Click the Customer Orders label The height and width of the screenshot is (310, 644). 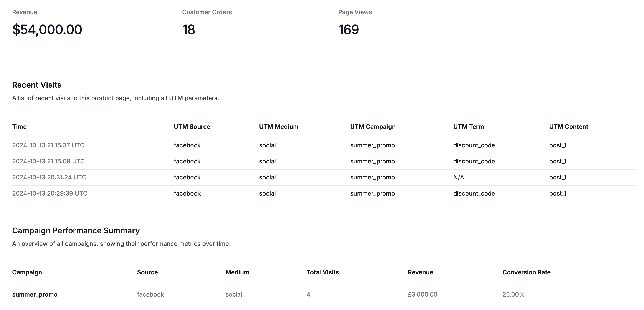pyautogui.click(x=207, y=12)
